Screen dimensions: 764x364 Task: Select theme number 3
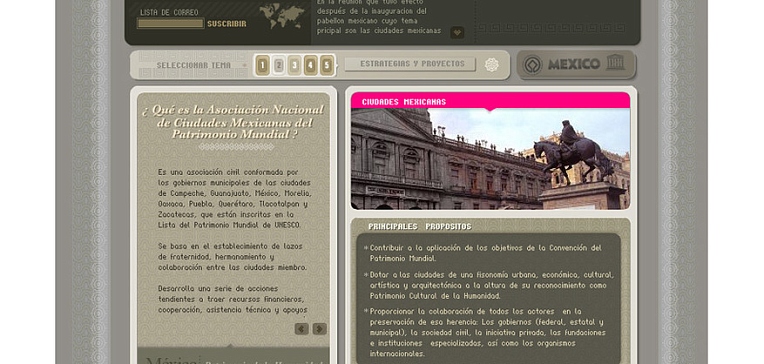tap(294, 65)
